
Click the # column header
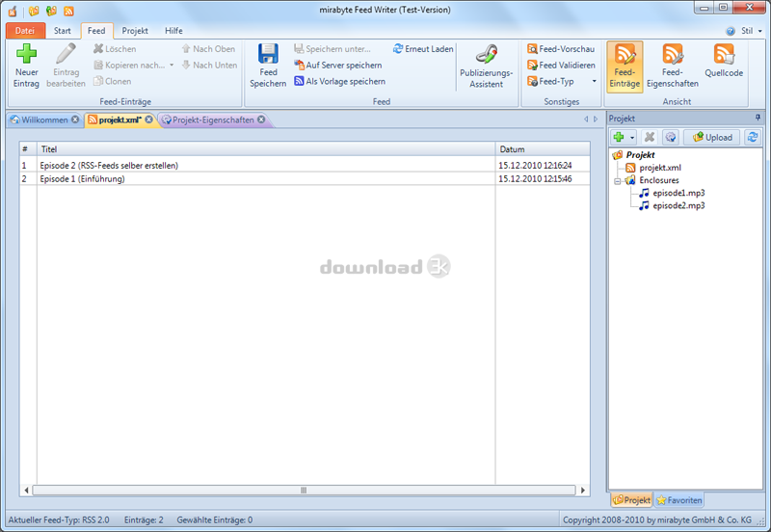tap(29, 149)
